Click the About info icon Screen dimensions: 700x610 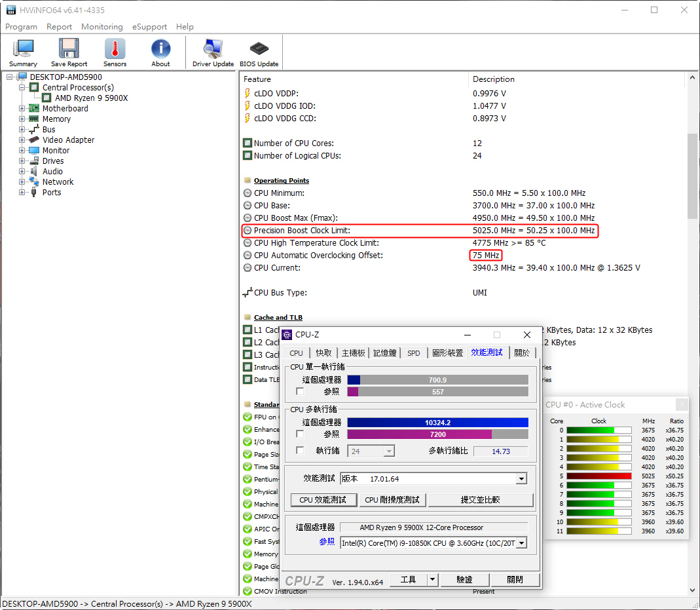point(160,48)
